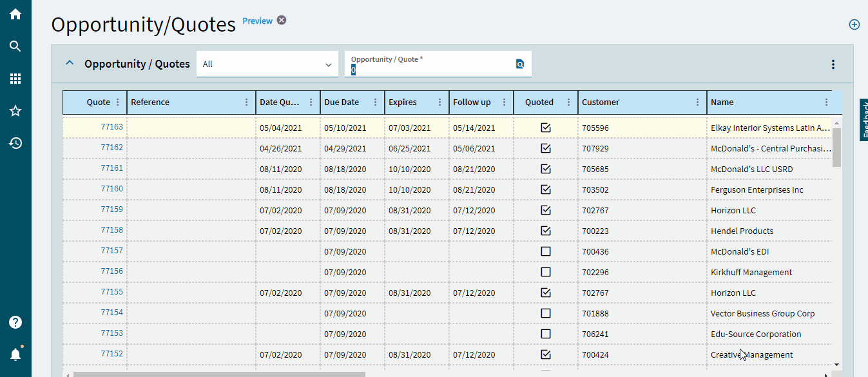Image resolution: width=868 pixels, height=377 pixels.
Task: Toggle Quoted checkbox for quote 77161
Action: click(546, 169)
